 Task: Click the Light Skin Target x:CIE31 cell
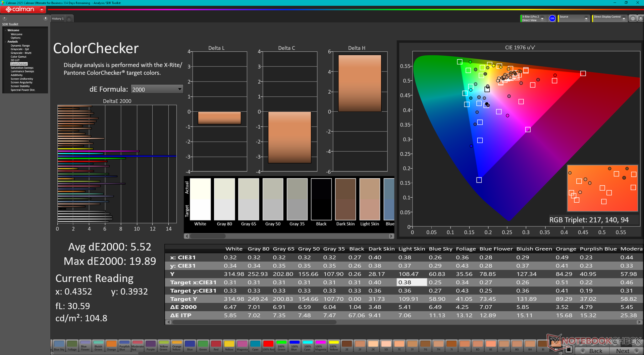(412, 283)
